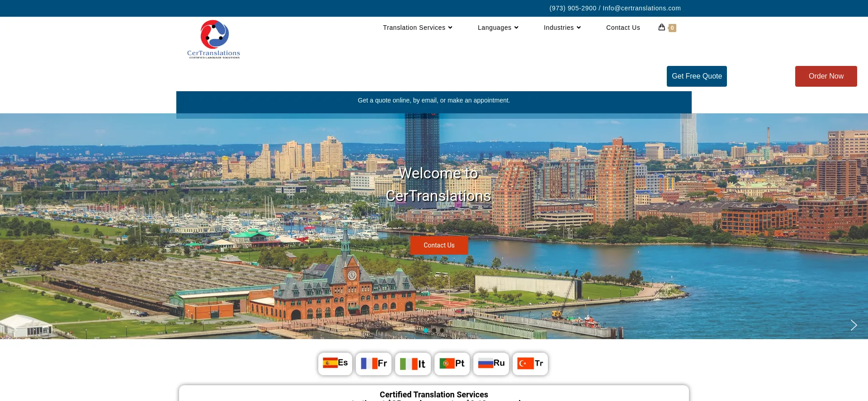The width and height of the screenshot is (868, 401).
Task: Open Contact Us in navigation bar
Action: [x=623, y=28]
